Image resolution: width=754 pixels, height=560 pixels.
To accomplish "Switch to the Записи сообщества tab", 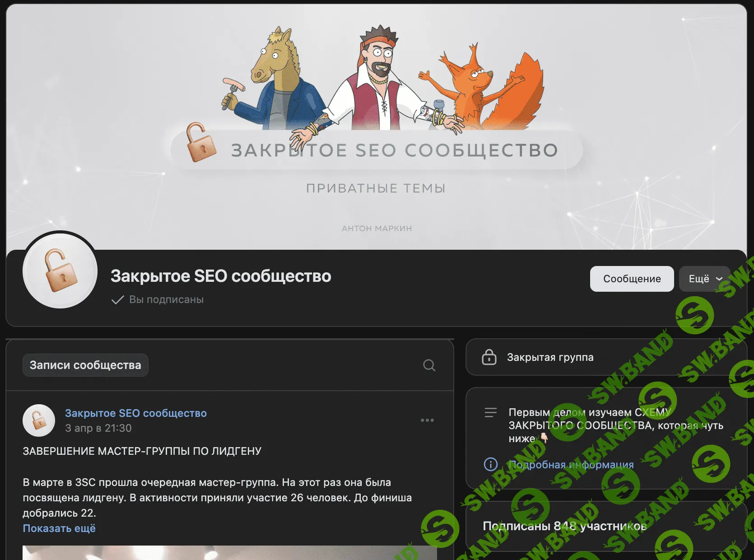I will 85,365.
